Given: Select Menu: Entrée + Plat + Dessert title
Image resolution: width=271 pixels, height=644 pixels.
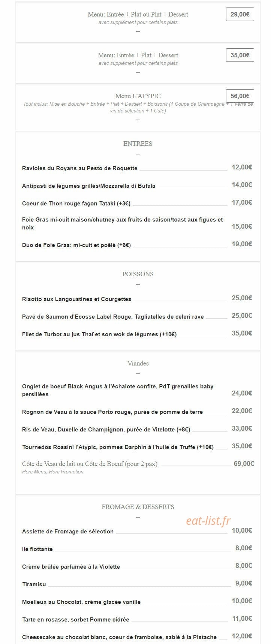Looking at the screenshot, I should pos(138,55).
